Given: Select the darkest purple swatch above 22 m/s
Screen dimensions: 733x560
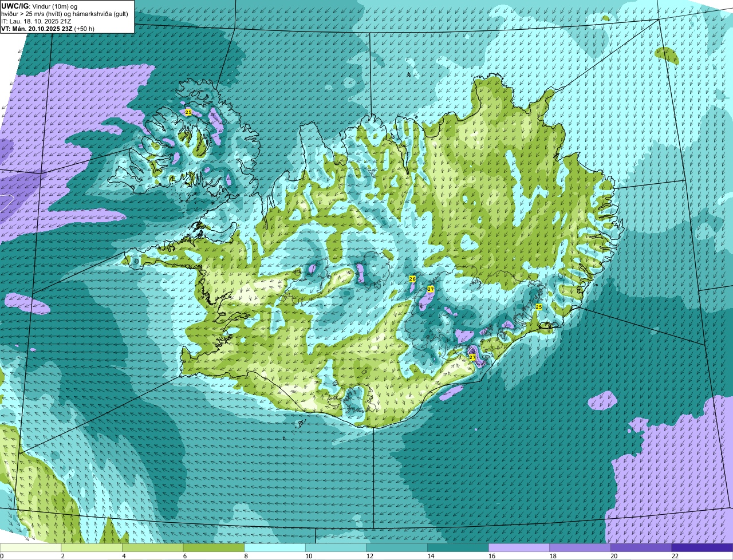Looking at the screenshot, I should (703, 547).
